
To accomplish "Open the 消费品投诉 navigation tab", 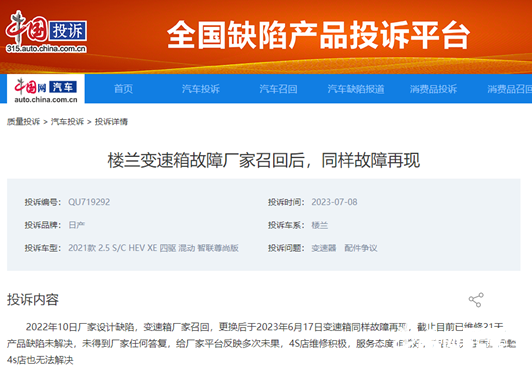I will [433, 89].
